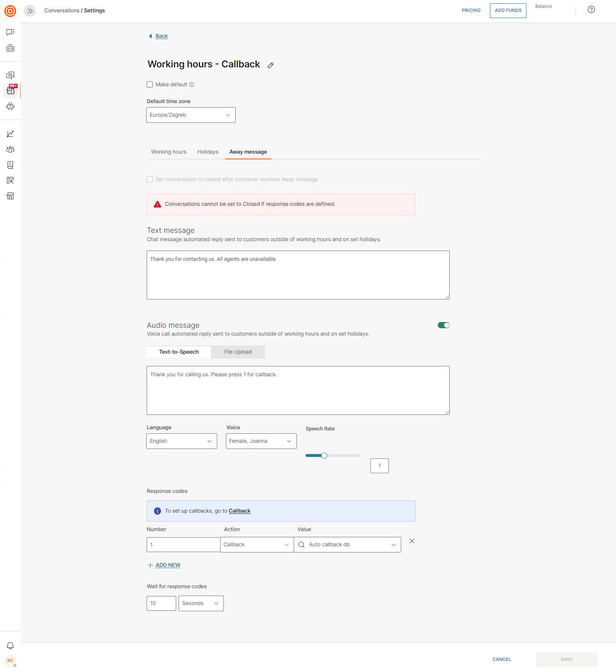
Task: Remove response code row with X icon
Action: click(411, 541)
